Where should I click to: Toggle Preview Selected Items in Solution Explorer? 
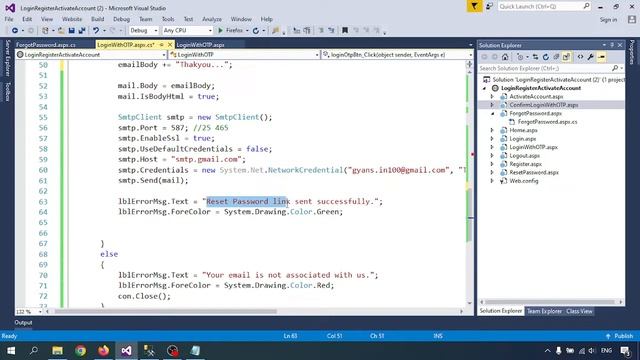(601, 57)
